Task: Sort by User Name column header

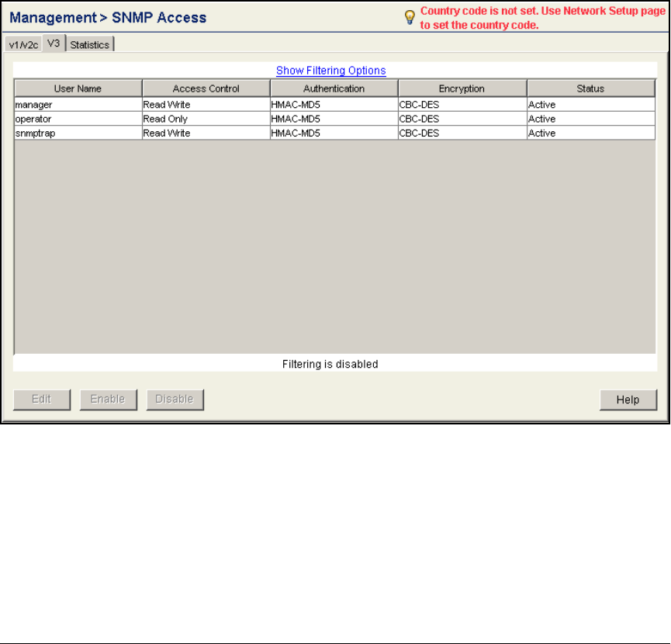Action: pyautogui.click(x=78, y=88)
